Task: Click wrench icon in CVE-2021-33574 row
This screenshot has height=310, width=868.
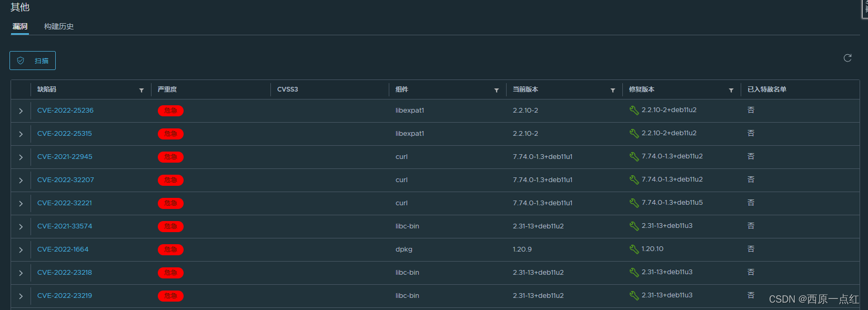Action: click(634, 226)
